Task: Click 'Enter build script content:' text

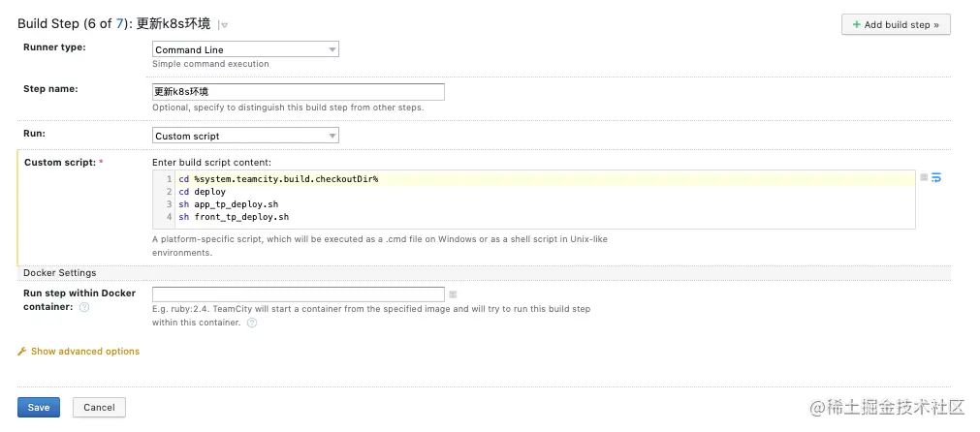Action: [212, 163]
